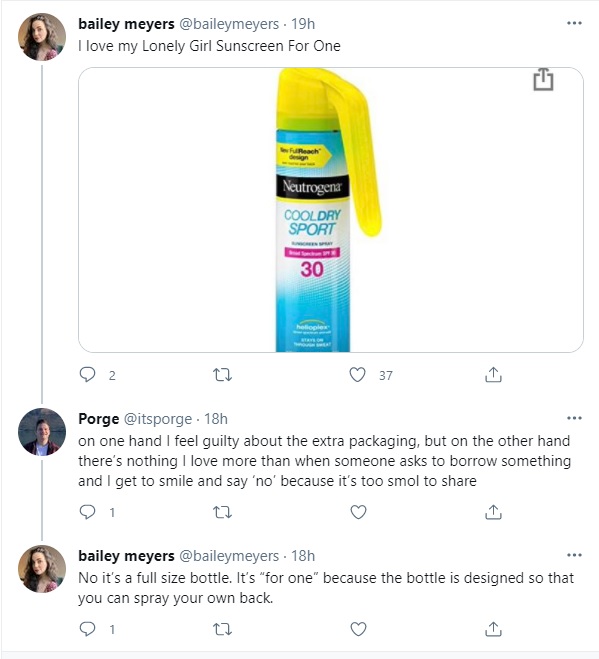The width and height of the screenshot is (599, 659).
Task: Like the full size bottle reply
Action: pos(358,629)
